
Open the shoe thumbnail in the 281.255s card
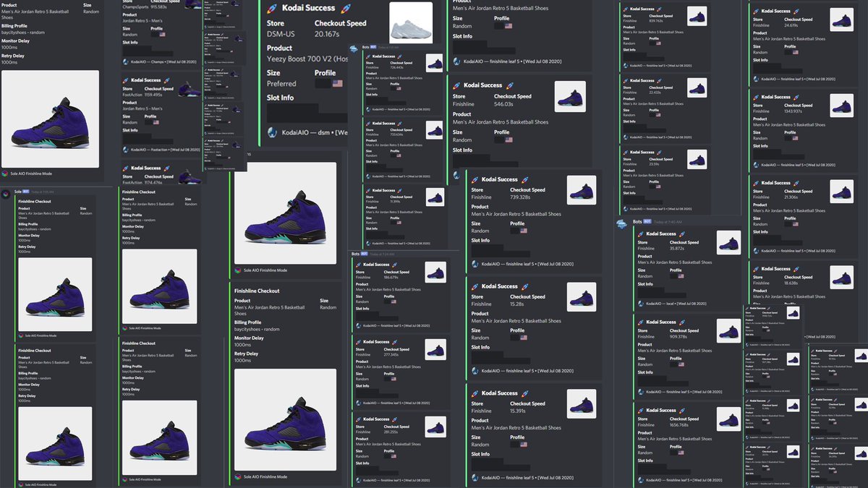(435, 427)
